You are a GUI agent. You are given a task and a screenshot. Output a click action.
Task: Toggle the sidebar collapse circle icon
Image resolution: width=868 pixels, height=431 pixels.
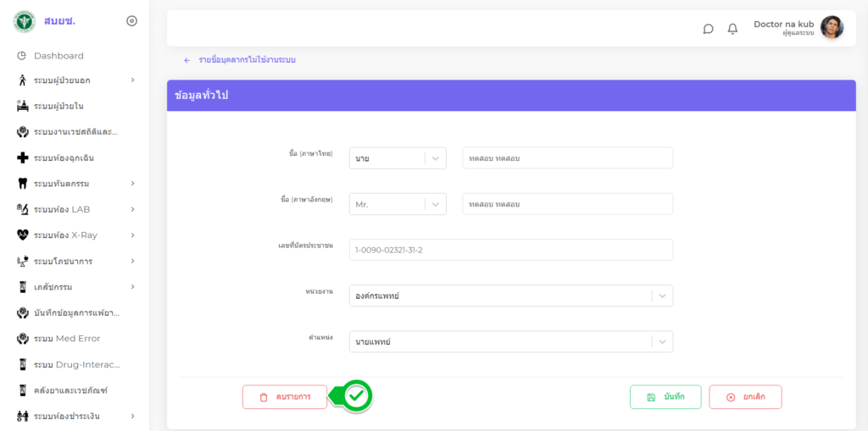point(131,21)
